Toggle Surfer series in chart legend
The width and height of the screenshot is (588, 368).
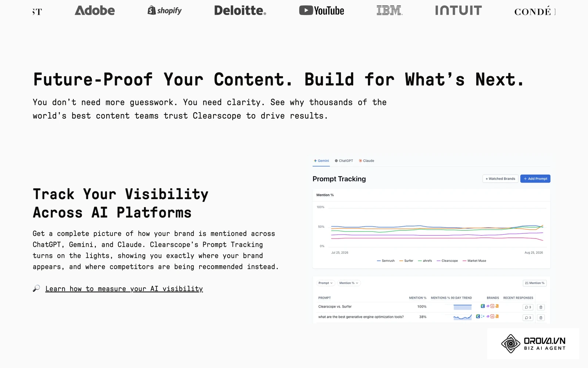[x=406, y=261]
